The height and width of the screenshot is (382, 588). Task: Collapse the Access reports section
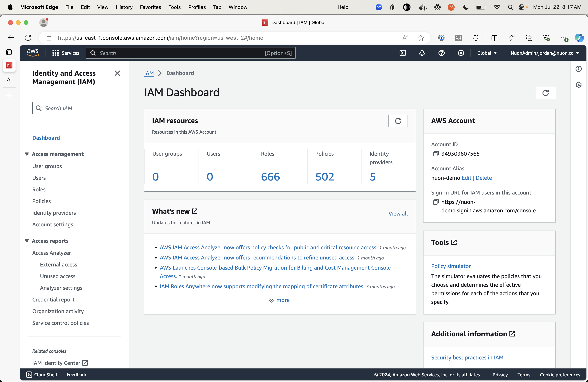(x=27, y=241)
